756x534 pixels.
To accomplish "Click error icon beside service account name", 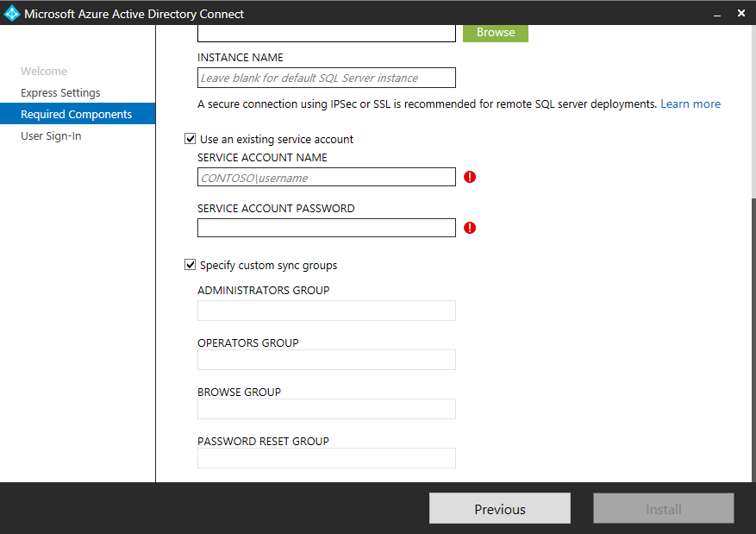I will point(470,177).
